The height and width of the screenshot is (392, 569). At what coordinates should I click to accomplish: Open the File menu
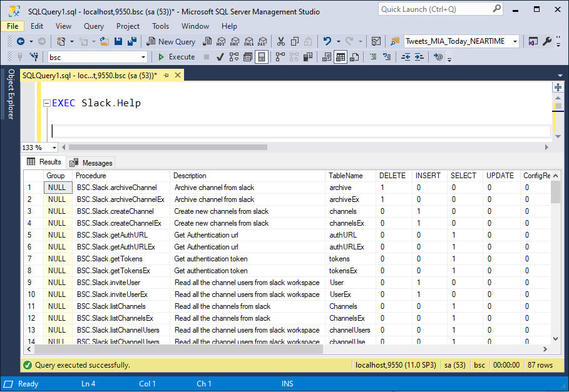(x=13, y=26)
